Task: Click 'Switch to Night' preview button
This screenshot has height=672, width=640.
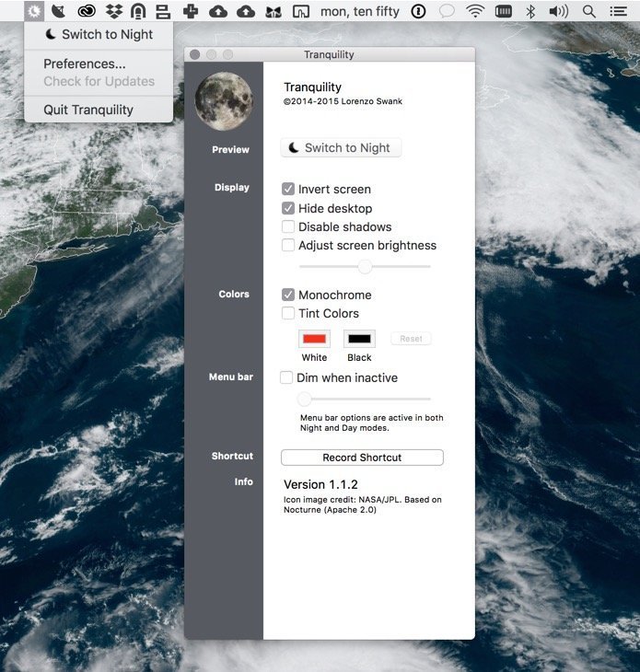Action: pos(341,148)
